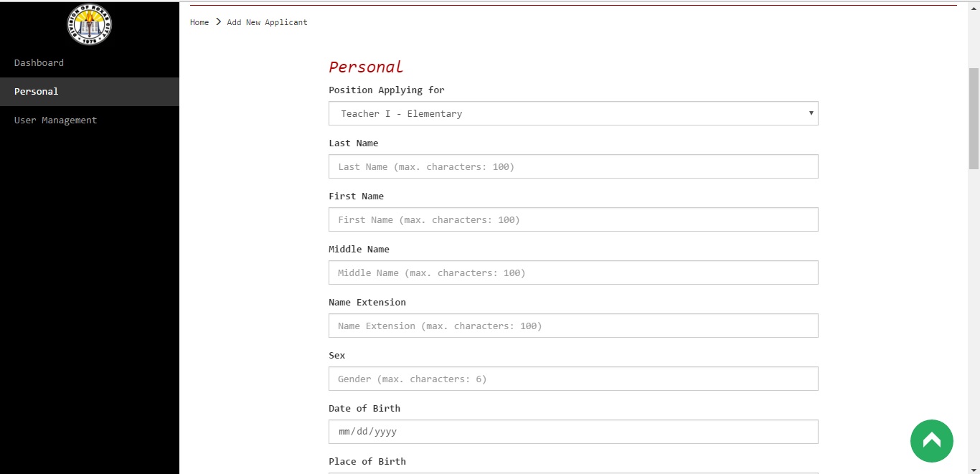Open the Dashboard sidebar item
This screenshot has width=980, height=474.
(39, 63)
